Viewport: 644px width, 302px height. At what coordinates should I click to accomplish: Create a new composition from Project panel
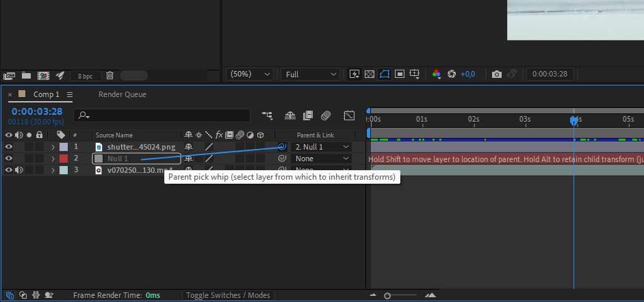(43, 76)
